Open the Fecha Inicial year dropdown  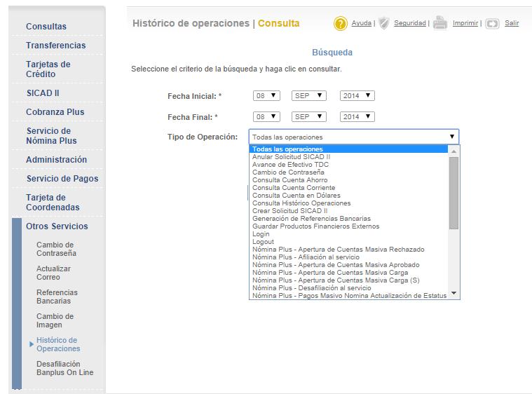pos(357,96)
